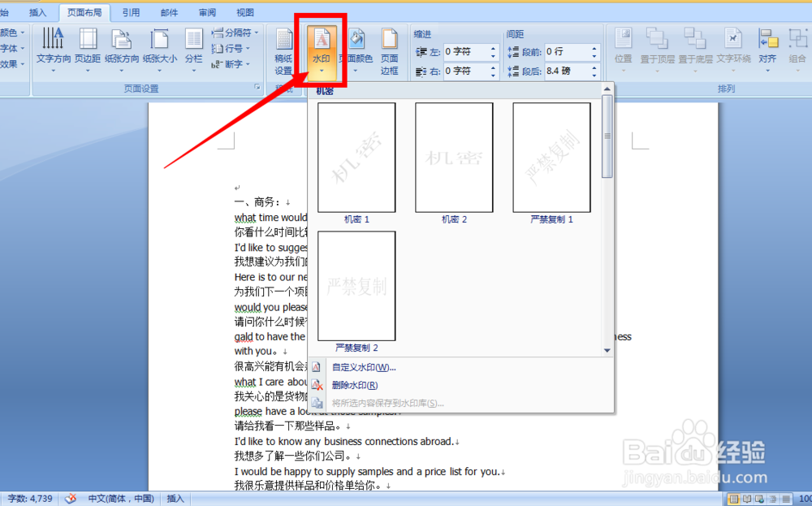Click the 对齐 align icon
Screen dimensions: 812x506
pyautogui.click(x=767, y=50)
